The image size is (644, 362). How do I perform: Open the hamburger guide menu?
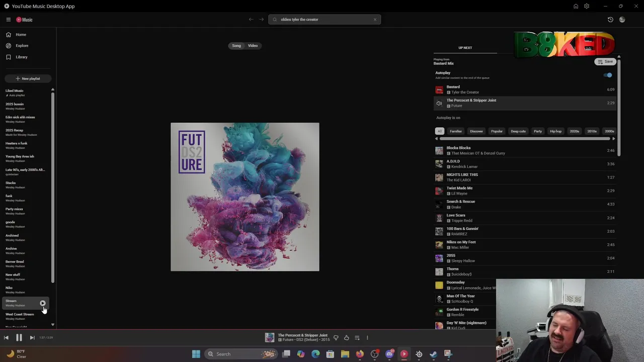9,20
